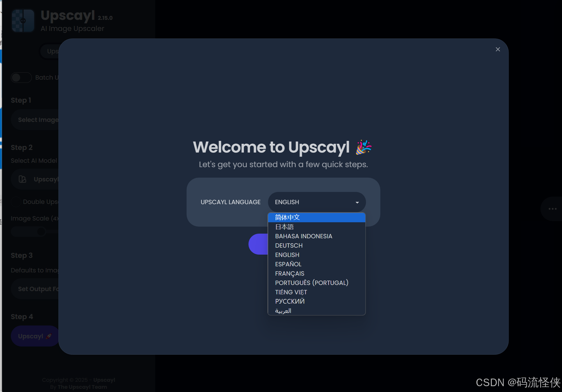Pick DEUTSCH from the dropdown list

tap(289, 246)
